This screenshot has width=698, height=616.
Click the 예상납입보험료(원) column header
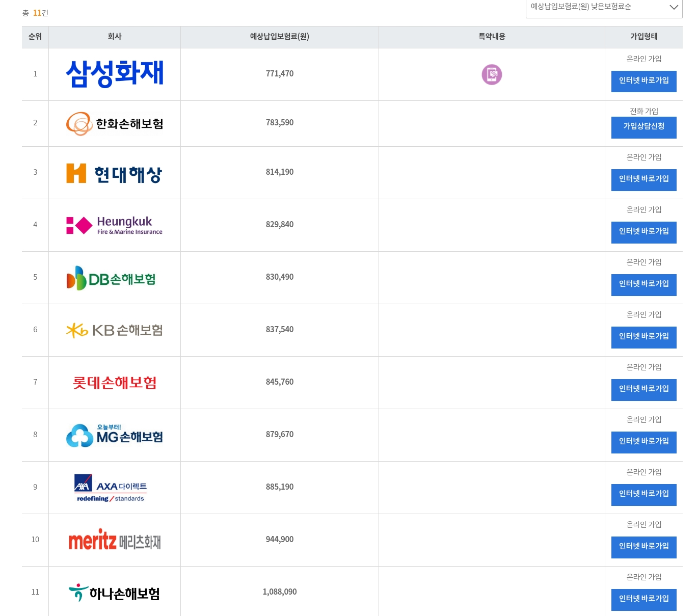click(280, 37)
